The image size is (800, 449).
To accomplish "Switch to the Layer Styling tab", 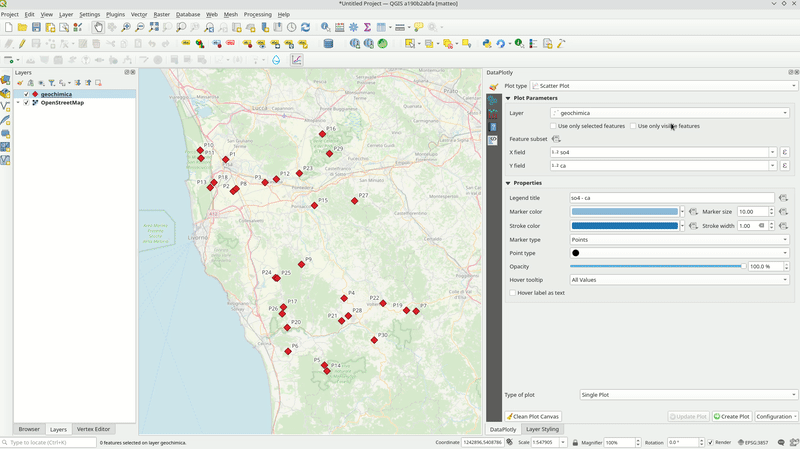I will (x=542, y=429).
